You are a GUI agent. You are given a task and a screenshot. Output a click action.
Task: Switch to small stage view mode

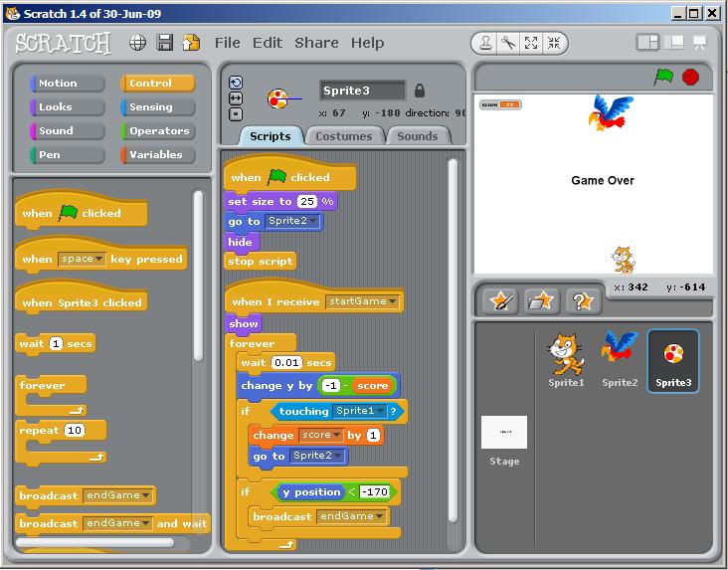pyautogui.click(x=647, y=42)
